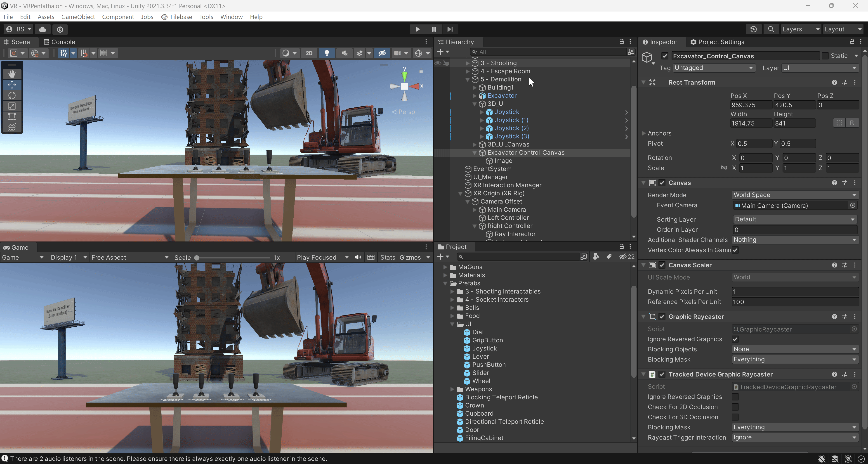
Task: Open Undo History clock icon
Action: pos(753,29)
